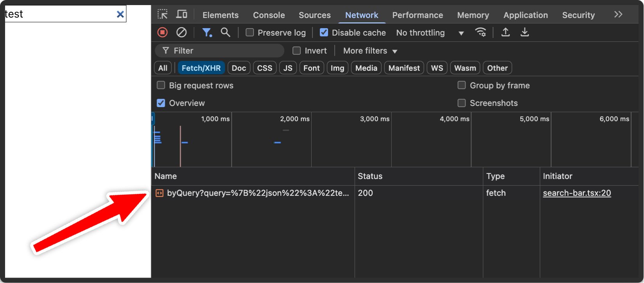Show more DevTools tabs chevron
644x283 pixels.
[x=618, y=15]
